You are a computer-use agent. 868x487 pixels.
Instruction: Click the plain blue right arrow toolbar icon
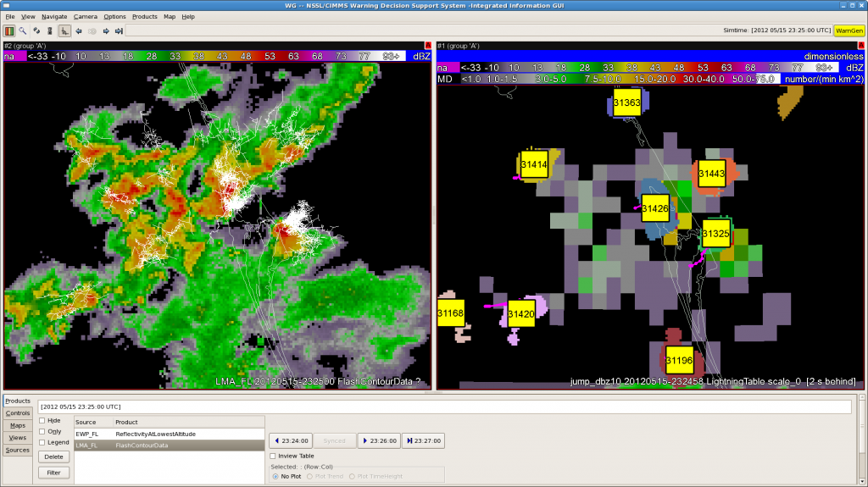106,30
